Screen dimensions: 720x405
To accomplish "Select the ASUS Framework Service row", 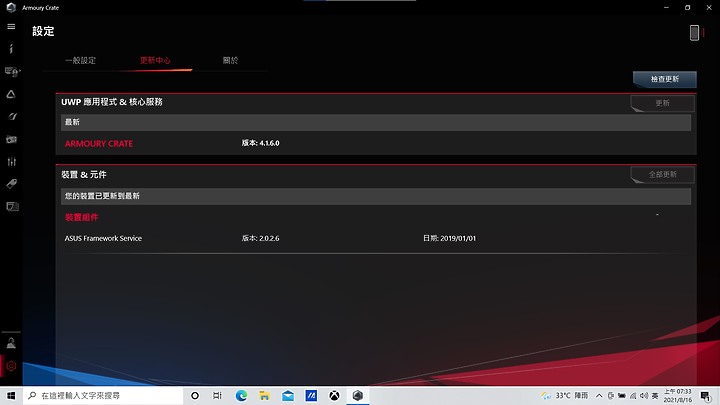I will pyautogui.click(x=376, y=238).
